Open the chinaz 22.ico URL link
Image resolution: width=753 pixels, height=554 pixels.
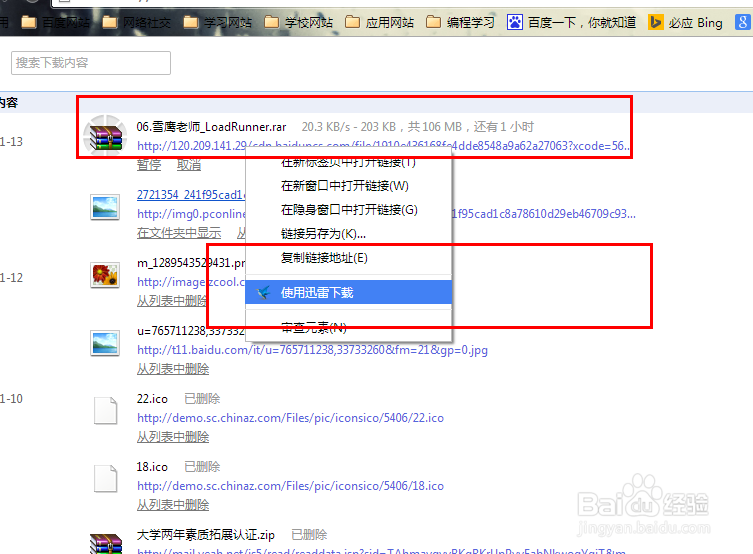pyautogui.click(x=290, y=418)
